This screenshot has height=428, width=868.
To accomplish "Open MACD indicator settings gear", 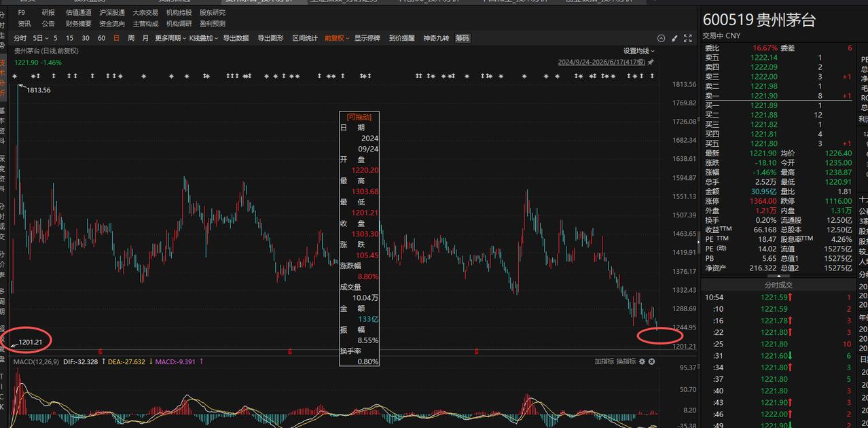I will (x=642, y=361).
